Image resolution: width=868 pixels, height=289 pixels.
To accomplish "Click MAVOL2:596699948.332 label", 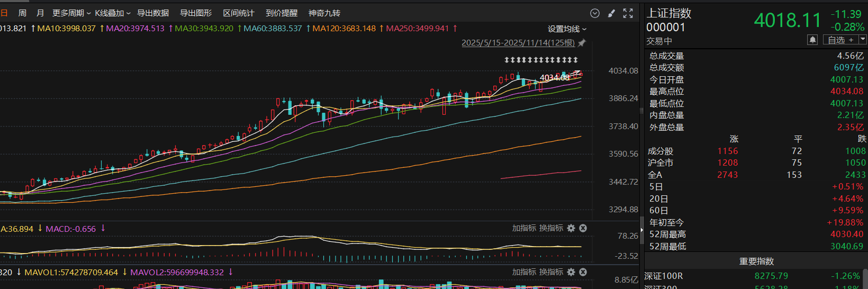I will click(177, 273).
